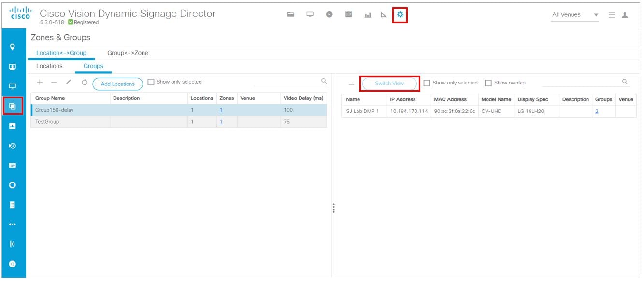Click the Add Locations button
Viewport: 644px width, 281px height.
pos(116,83)
